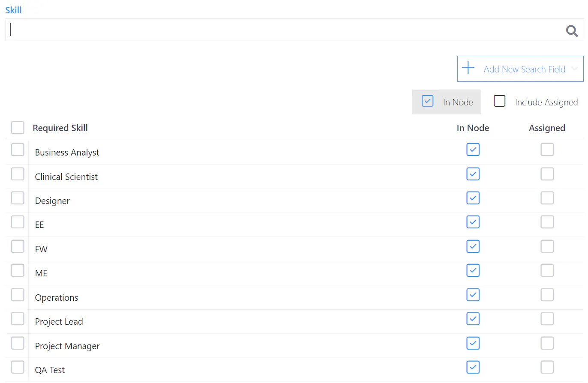The image size is (588, 383).
Task: Click the Designer skill name
Action: (x=52, y=200)
